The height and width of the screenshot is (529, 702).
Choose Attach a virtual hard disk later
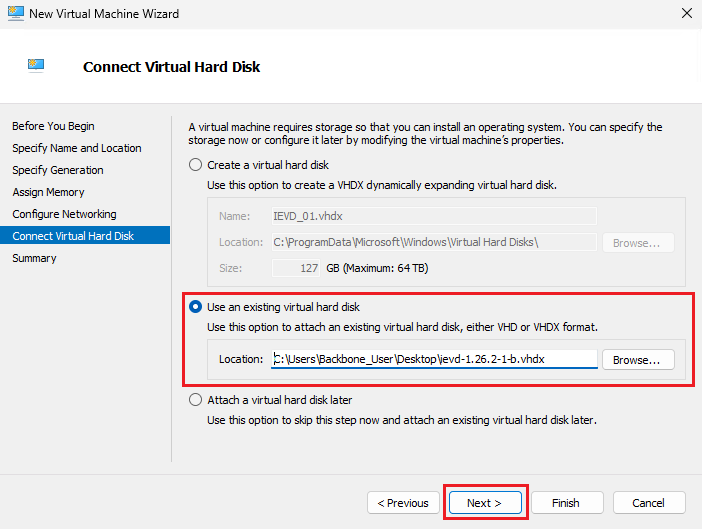pos(196,400)
